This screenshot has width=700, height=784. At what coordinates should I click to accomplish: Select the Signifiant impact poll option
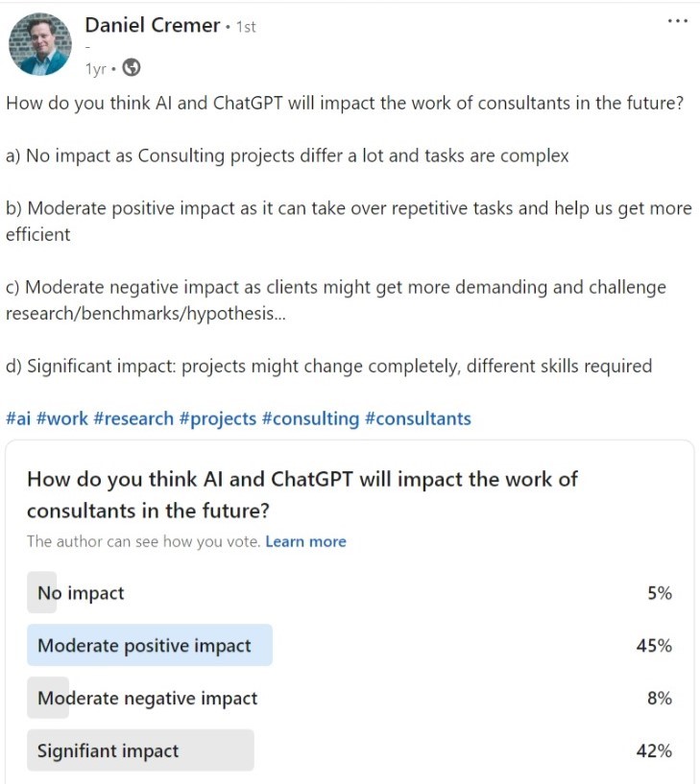350,750
